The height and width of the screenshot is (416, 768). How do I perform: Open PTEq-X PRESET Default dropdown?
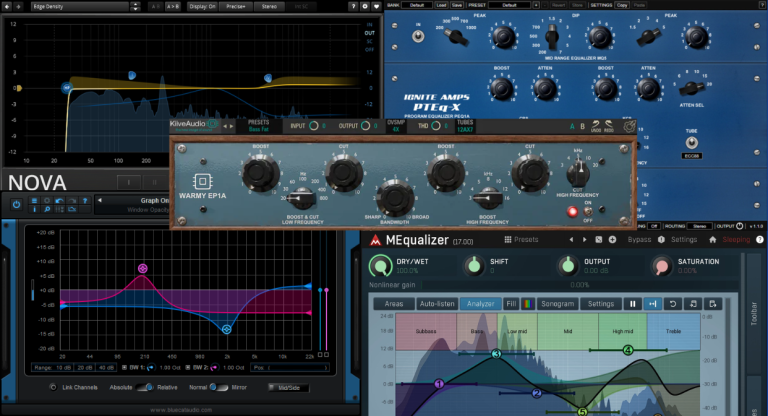pos(509,5)
